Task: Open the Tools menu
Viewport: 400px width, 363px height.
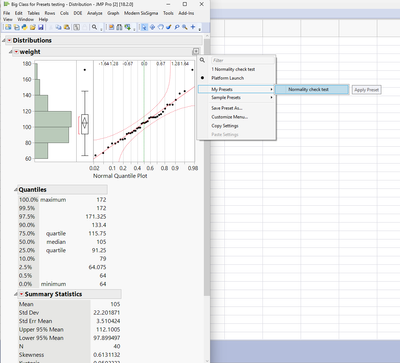Action: click(x=168, y=13)
